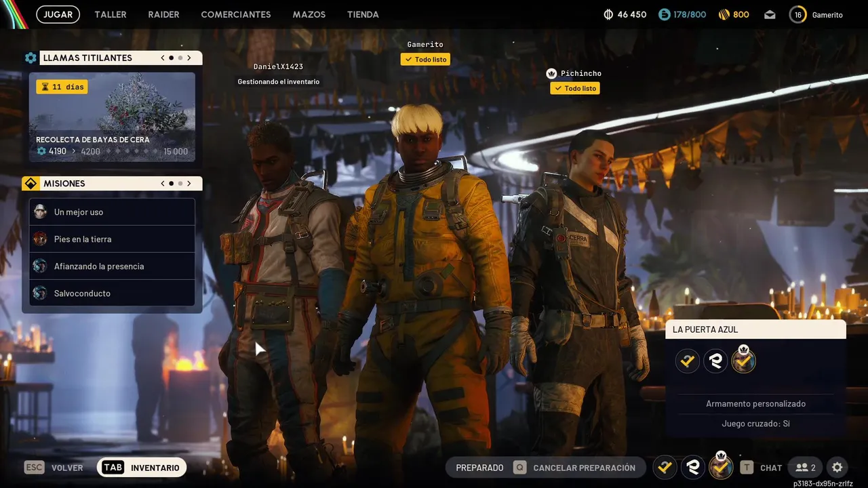Click Gamerito's Todo listo badge
868x488 pixels.
click(425, 60)
